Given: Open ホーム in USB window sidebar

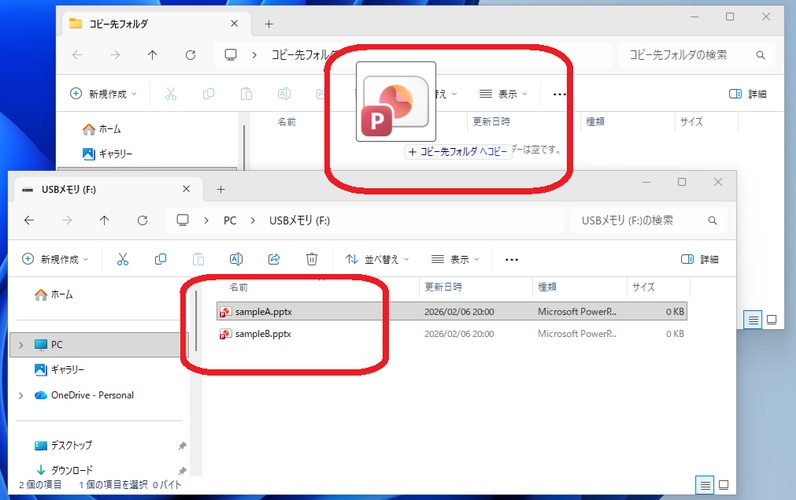Looking at the screenshot, I should (54, 294).
